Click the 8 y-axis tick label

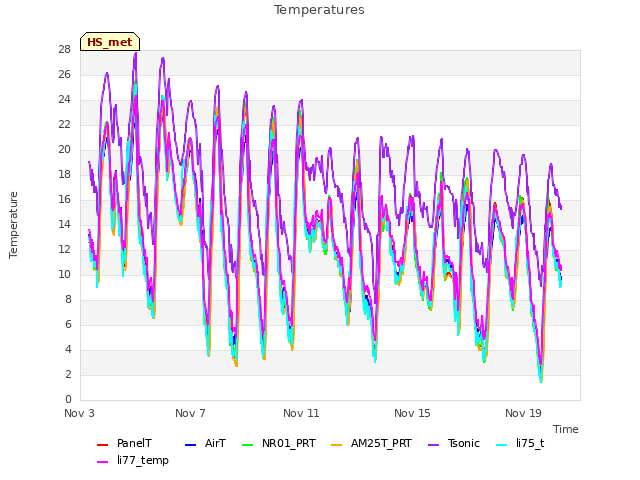(68, 300)
